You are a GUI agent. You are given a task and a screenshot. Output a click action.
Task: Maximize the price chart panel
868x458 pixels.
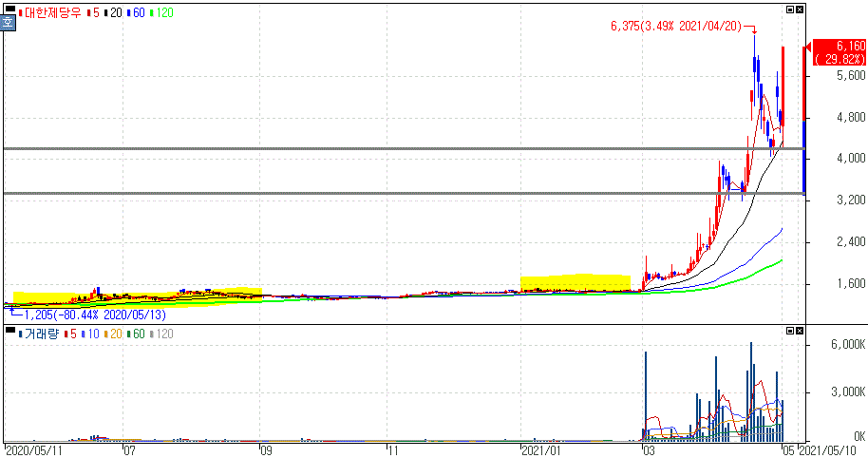click(790, 10)
